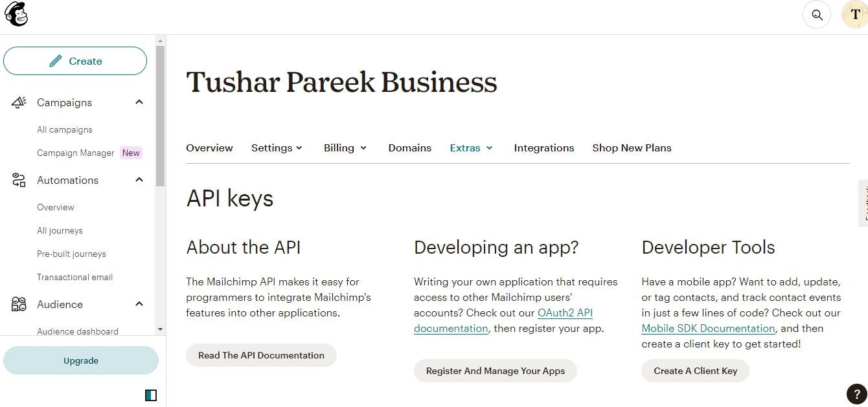The image size is (868, 407).
Task: Expand the Billing dropdown menu
Action: tap(345, 148)
